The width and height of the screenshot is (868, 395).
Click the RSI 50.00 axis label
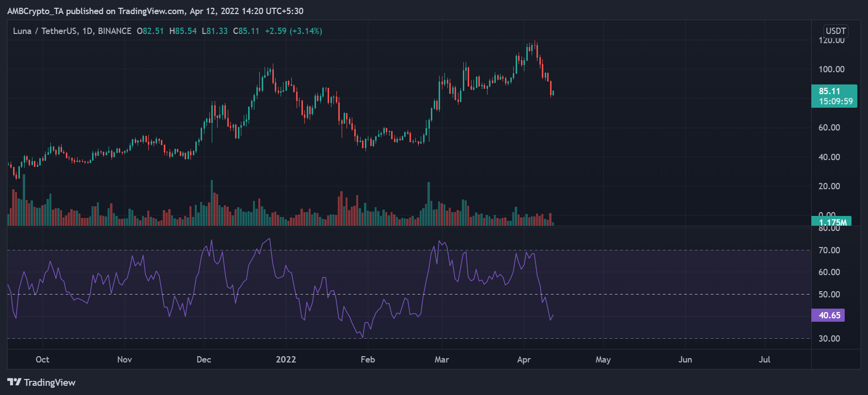[829, 294]
